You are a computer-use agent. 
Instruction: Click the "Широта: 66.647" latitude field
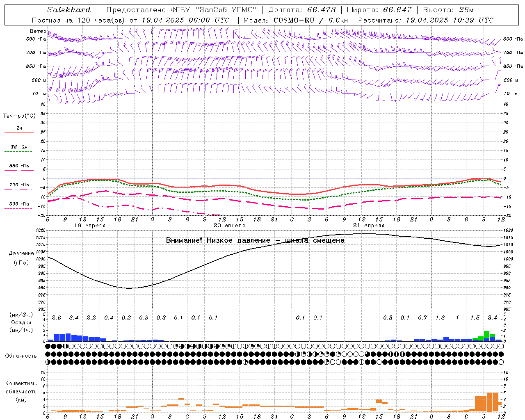pyautogui.click(x=379, y=10)
